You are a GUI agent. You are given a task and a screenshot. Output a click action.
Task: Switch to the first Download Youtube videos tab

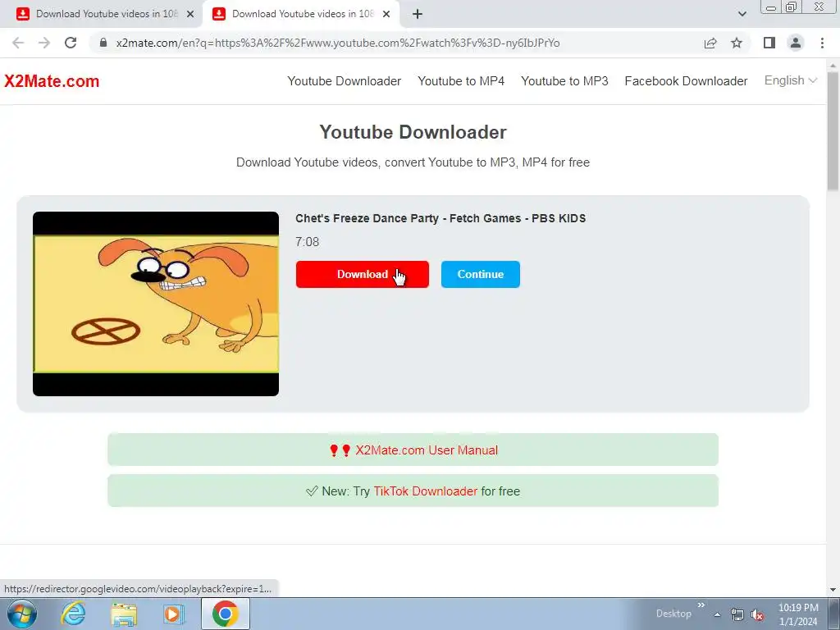point(102,14)
